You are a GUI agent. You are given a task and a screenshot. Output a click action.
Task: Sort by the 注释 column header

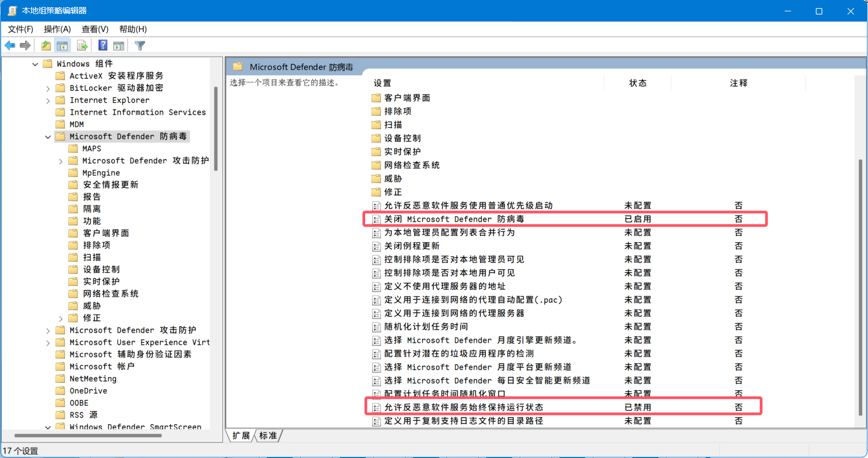point(738,83)
